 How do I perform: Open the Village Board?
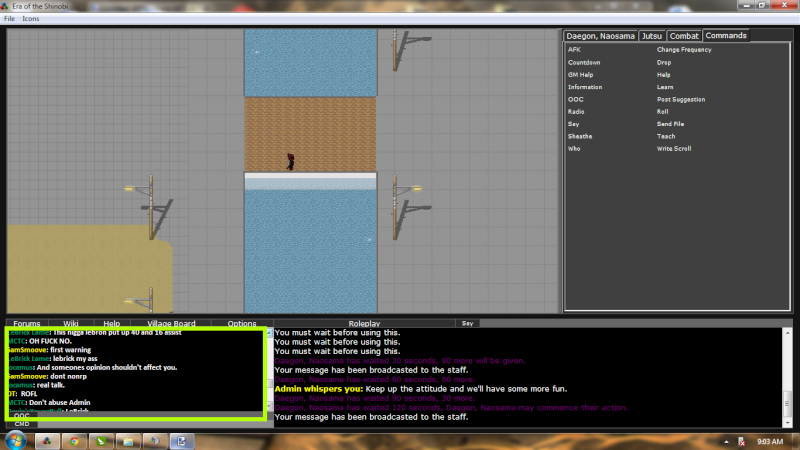[x=171, y=323]
